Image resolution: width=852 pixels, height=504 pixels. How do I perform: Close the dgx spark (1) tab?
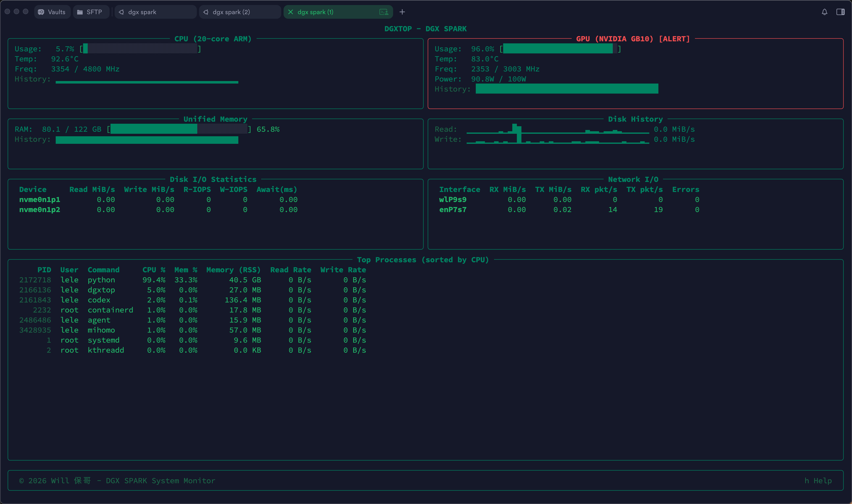pos(291,12)
